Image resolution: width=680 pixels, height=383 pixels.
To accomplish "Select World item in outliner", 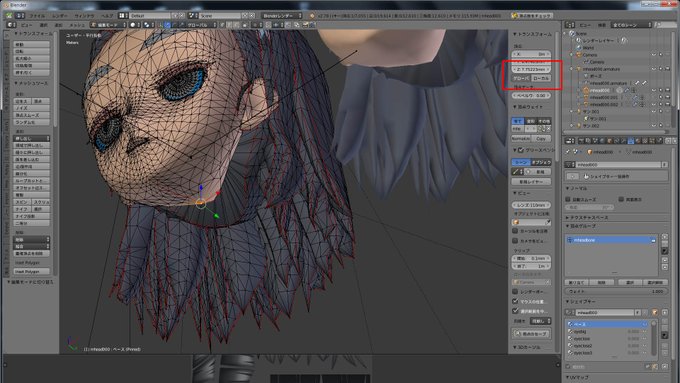I will 588,48.
